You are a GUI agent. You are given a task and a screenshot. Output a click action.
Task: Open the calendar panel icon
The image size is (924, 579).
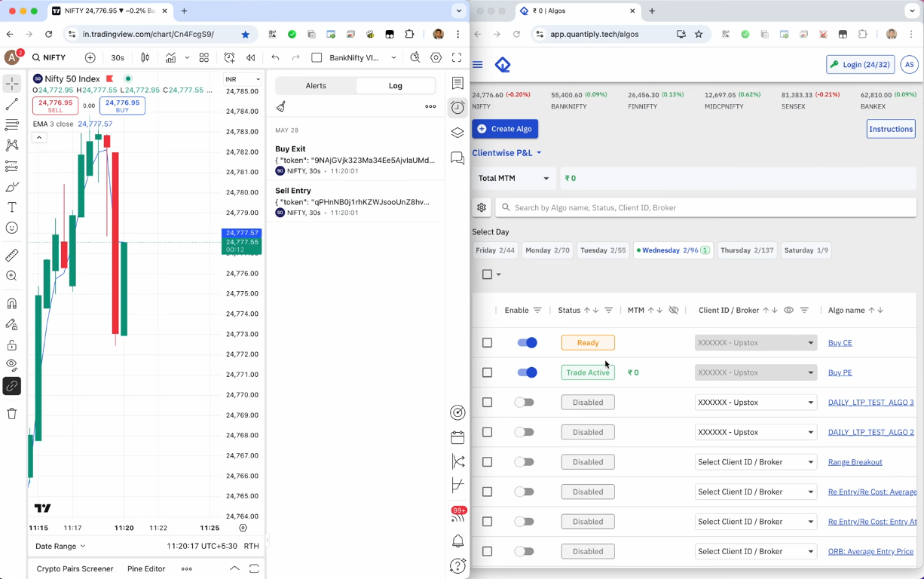click(x=457, y=437)
